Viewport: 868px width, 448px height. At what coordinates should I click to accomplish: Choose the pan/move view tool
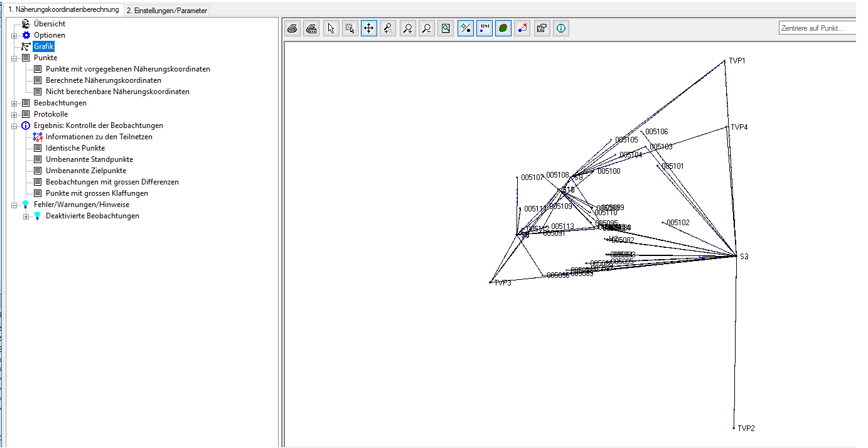coord(369,28)
